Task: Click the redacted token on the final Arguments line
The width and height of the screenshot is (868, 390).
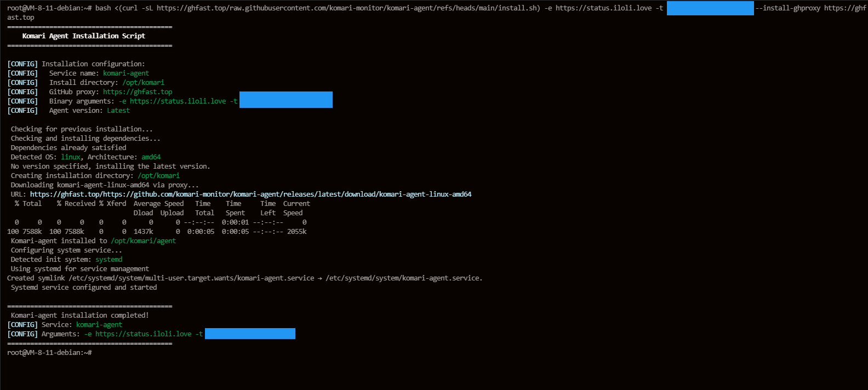Action: [x=250, y=334]
